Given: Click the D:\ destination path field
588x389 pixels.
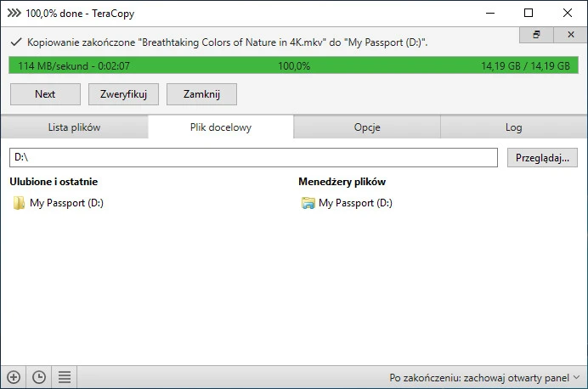Looking at the screenshot, I should (x=253, y=157).
